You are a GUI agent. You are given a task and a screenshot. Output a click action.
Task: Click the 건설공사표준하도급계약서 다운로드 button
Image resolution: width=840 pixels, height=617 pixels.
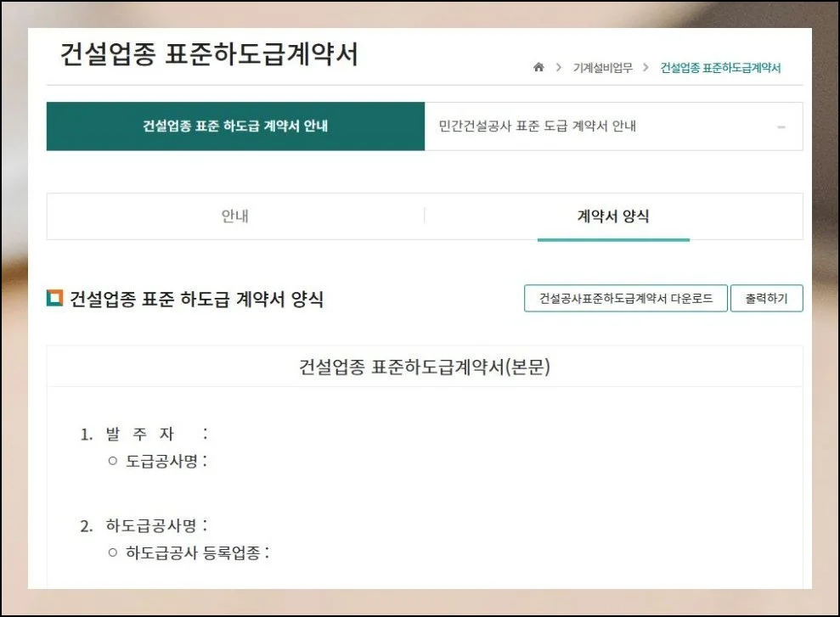tap(625, 298)
